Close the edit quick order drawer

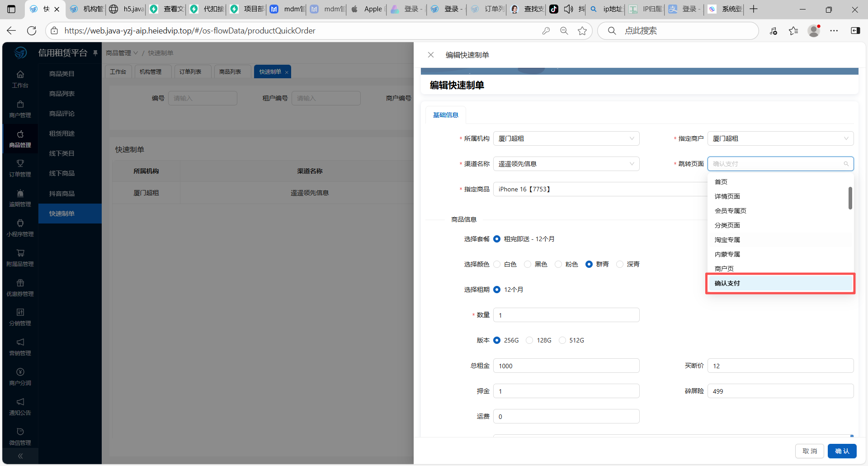[x=430, y=55]
